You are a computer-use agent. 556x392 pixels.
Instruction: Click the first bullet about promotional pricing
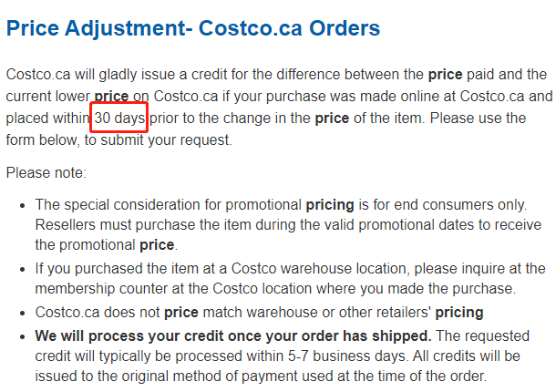[x=288, y=225]
